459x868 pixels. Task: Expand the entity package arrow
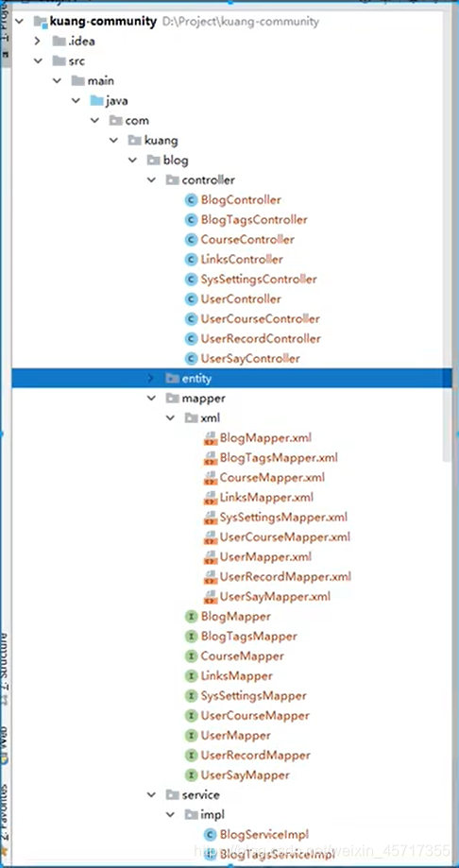(x=150, y=378)
